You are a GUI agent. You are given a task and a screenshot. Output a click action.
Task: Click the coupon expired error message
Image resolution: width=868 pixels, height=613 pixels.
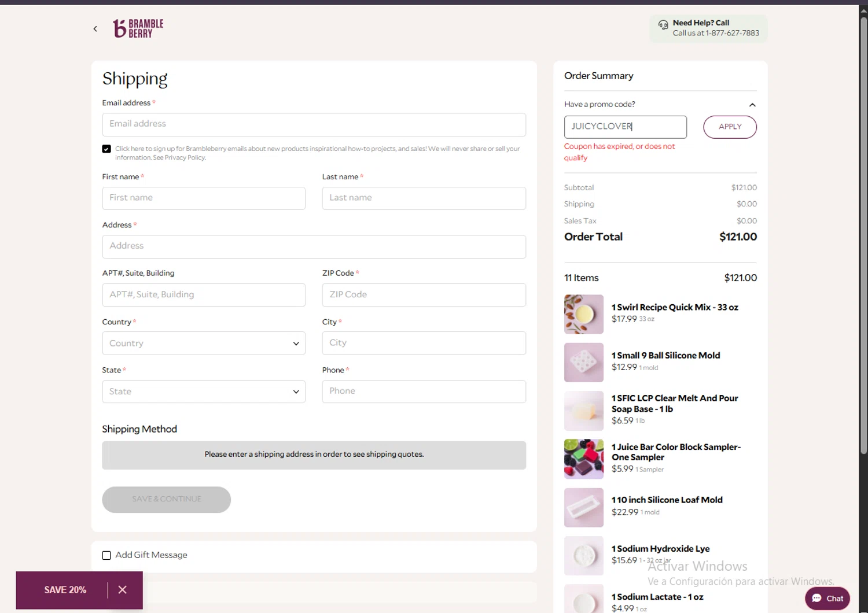tap(620, 152)
